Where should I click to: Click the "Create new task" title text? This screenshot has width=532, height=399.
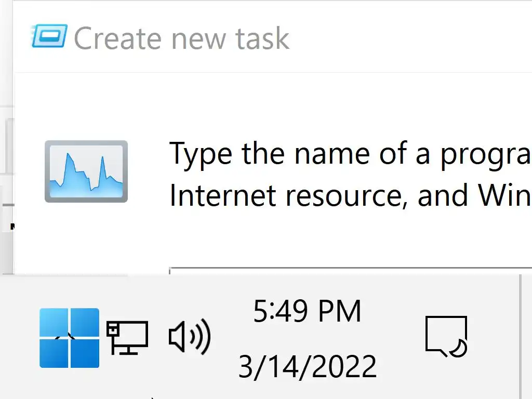pyautogui.click(x=181, y=38)
